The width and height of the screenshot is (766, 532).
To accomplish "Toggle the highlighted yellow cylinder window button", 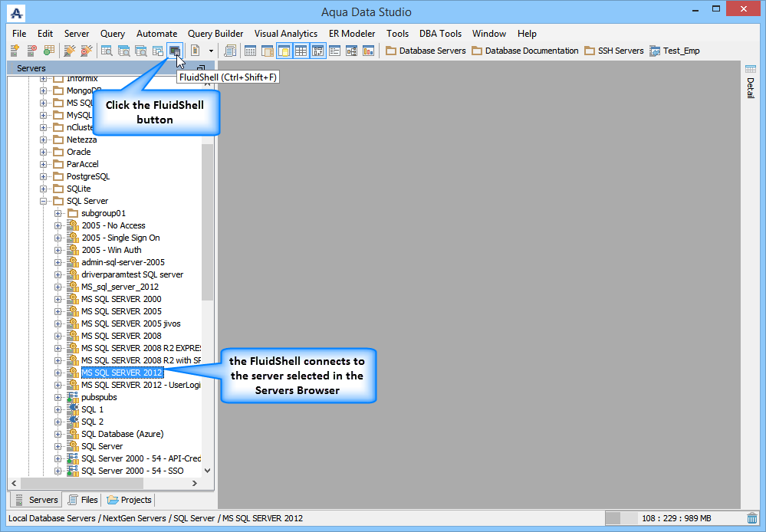I will tap(284, 51).
